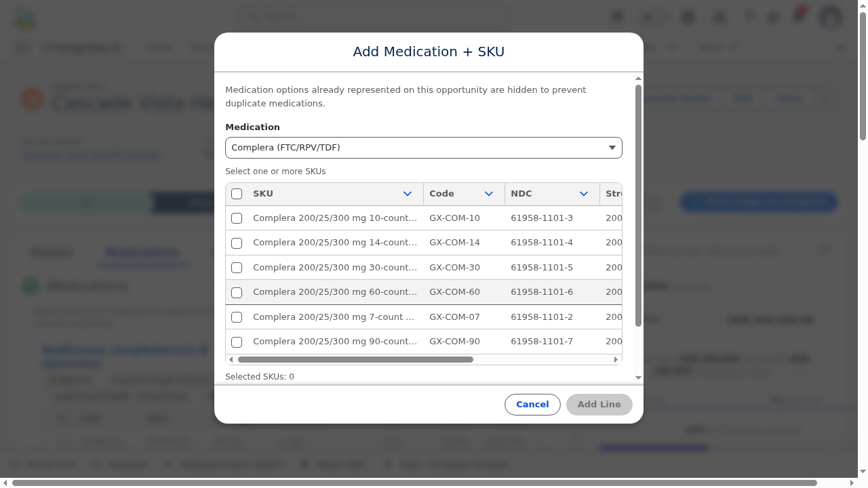868x488 pixels.
Task: Select the NDC cell 61958-1101-5
Action: tap(542, 268)
